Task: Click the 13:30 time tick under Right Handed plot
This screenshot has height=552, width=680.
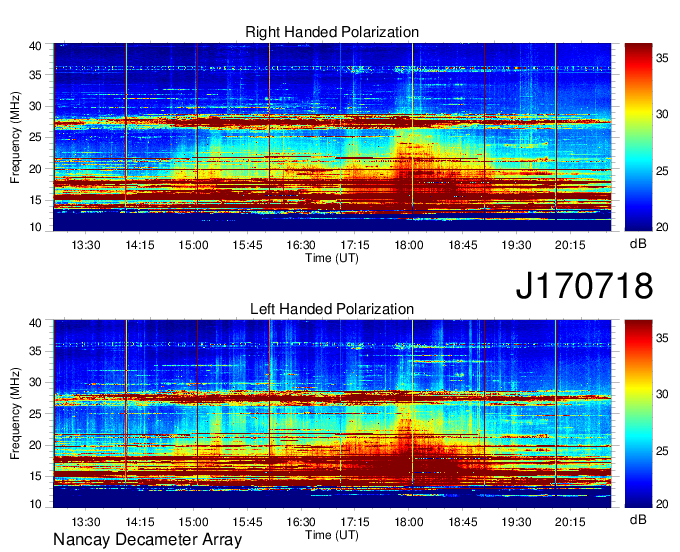Action: pos(86,245)
